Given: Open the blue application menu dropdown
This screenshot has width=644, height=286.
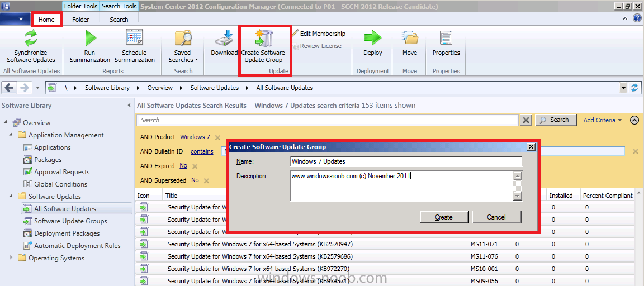Looking at the screenshot, I should pyautogui.click(x=16, y=19).
